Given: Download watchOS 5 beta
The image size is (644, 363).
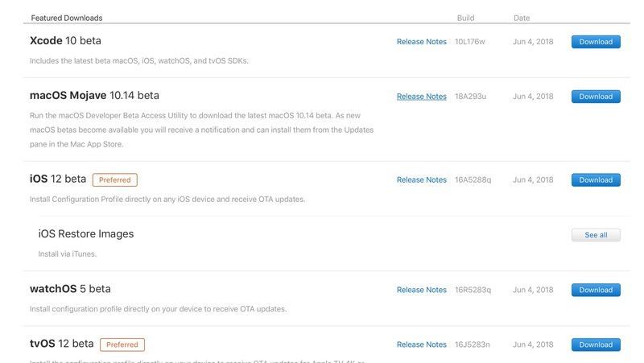Looking at the screenshot, I should tap(596, 290).
